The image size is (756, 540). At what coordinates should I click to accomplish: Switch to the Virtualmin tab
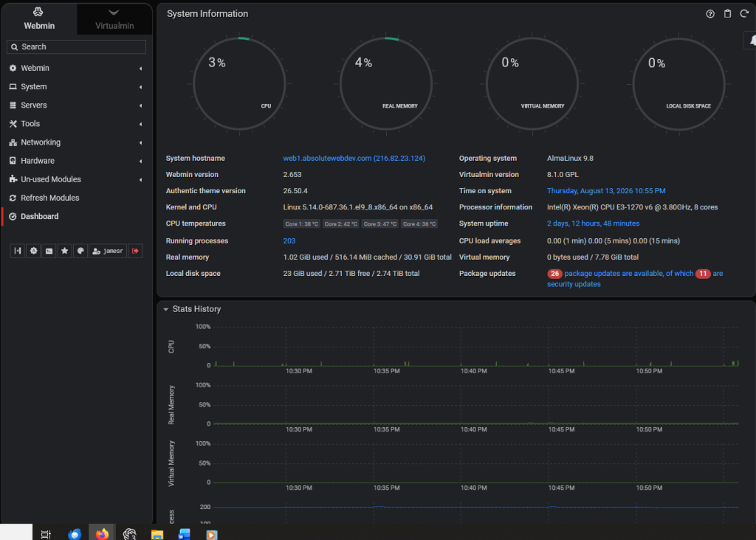(x=114, y=19)
